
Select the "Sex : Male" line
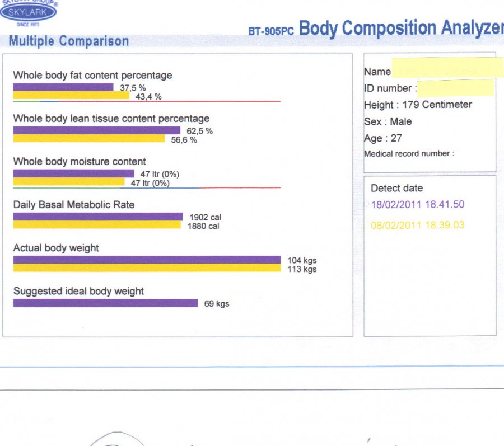point(388,121)
